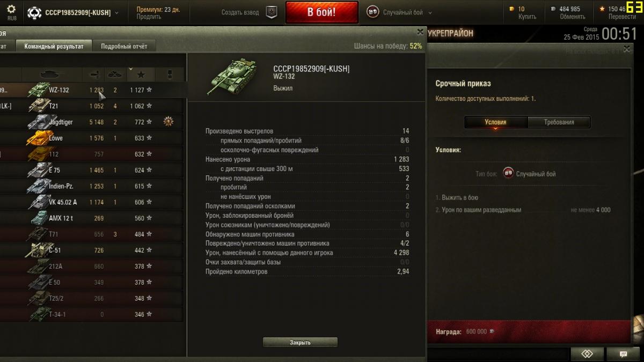Expand the Случайный бой battle type dropdown
Screen dimensions: 644x362
[400, 12]
